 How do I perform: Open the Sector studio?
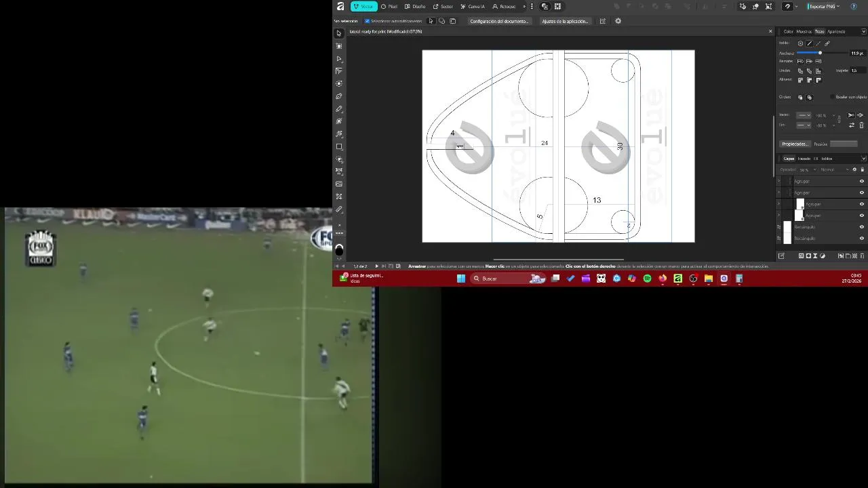tap(443, 6)
